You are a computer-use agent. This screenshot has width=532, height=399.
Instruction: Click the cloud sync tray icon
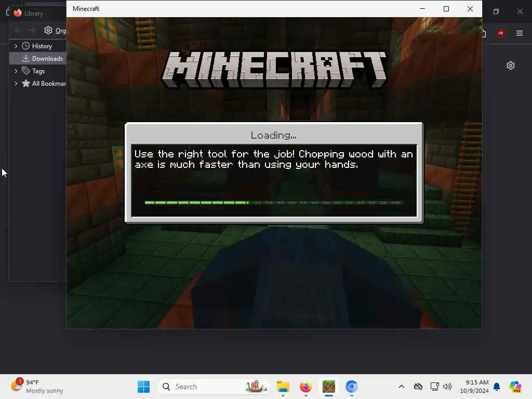418,387
